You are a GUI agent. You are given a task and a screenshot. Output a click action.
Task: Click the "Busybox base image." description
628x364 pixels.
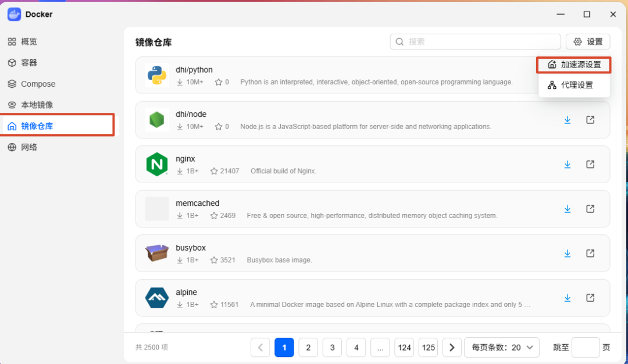(279, 260)
